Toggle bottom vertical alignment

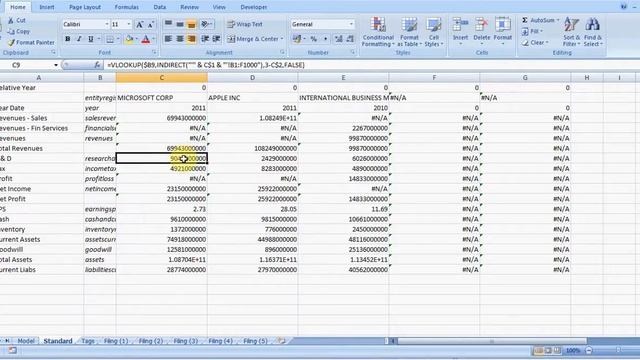pyautogui.click(x=191, y=24)
